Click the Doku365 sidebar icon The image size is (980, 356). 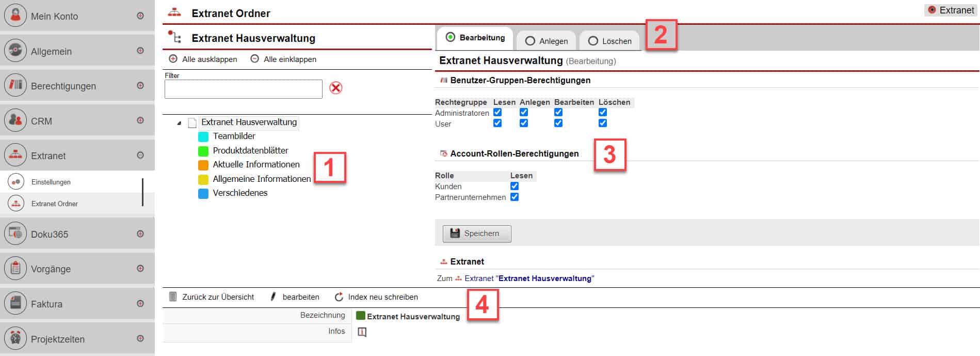(15, 234)
